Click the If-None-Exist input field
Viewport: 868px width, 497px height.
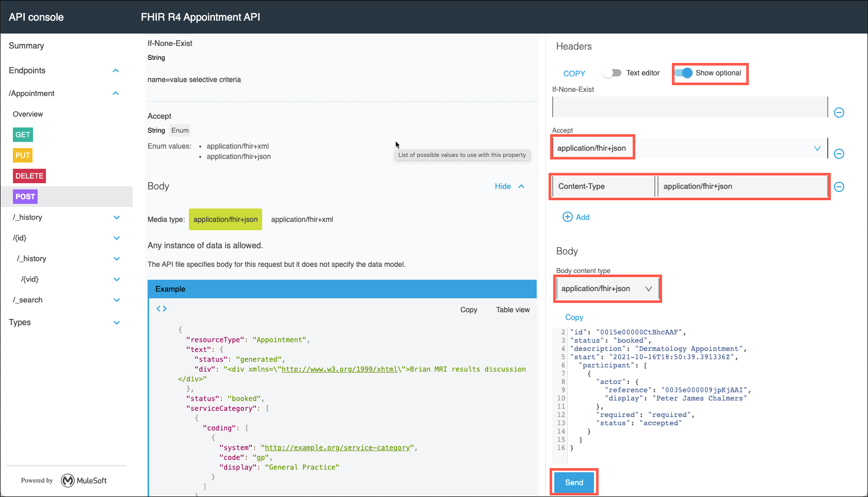[x=690, y=107]
